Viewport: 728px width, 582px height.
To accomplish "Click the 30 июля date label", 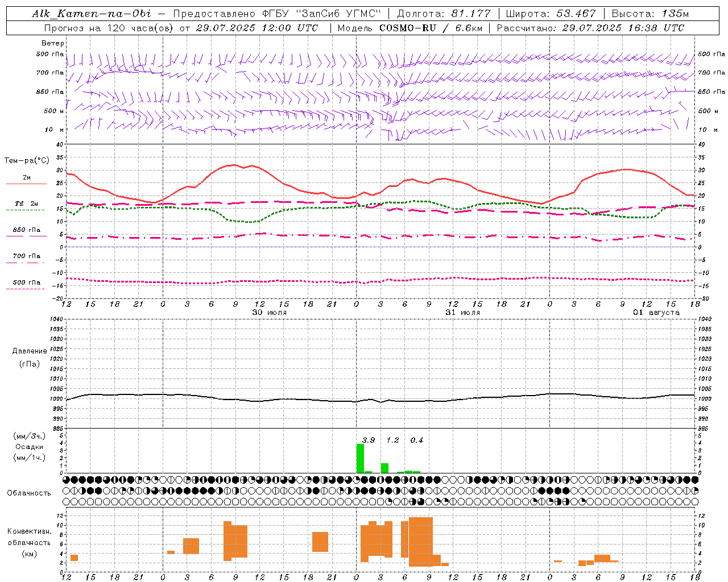I will tap(269, 313).
